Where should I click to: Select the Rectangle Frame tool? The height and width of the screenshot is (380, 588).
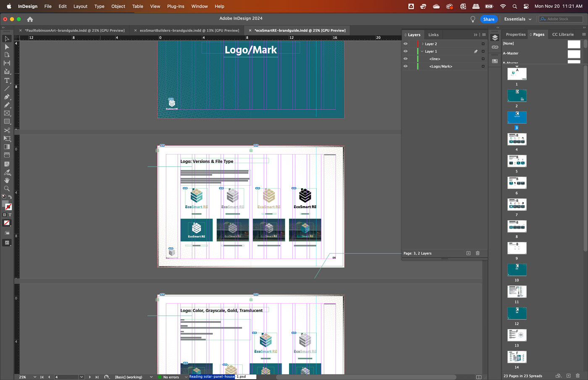click(x=7, y=113)
